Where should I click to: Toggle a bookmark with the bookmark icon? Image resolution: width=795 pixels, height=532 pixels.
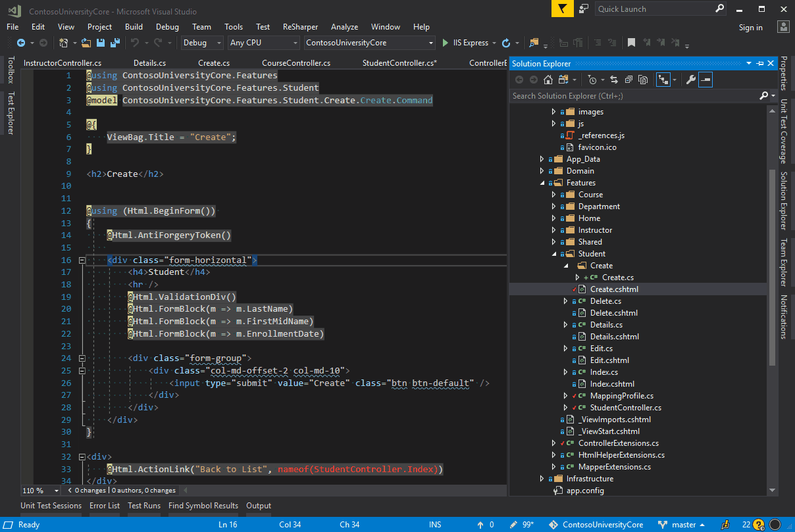631,43
